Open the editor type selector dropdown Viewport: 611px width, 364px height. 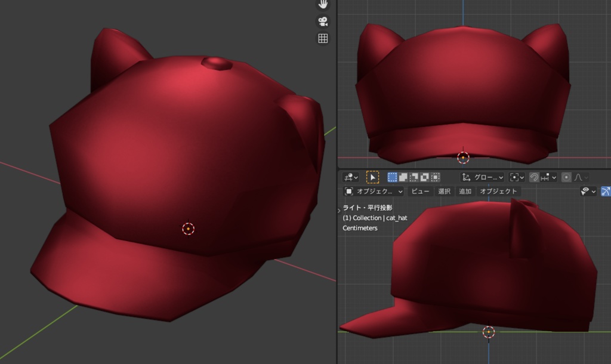click(x=351, y=177)
